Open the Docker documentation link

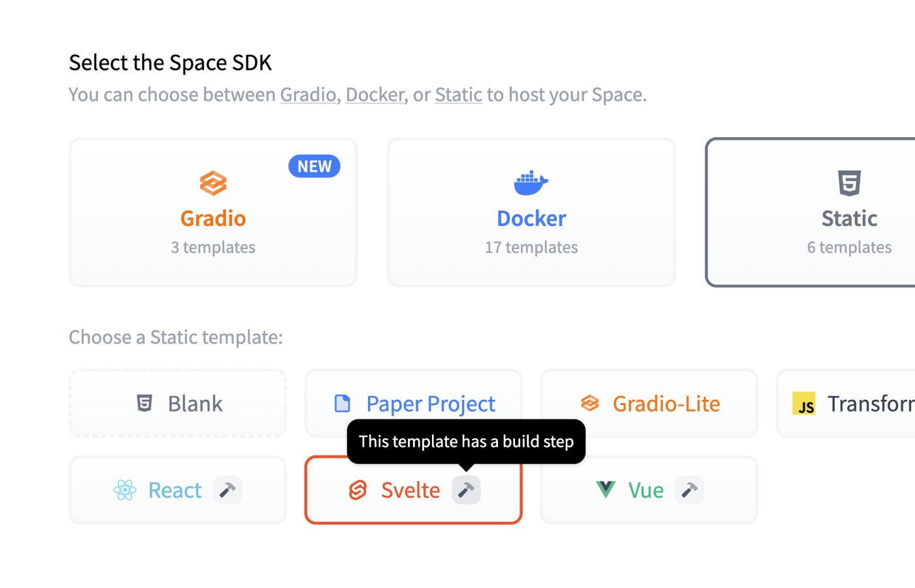click(x=375, y=95)
